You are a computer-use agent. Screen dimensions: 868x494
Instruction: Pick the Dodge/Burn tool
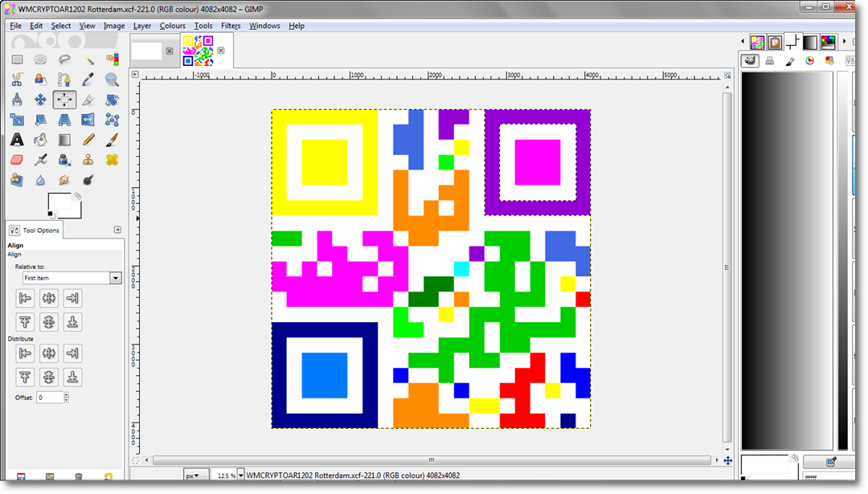click(88, 180)
